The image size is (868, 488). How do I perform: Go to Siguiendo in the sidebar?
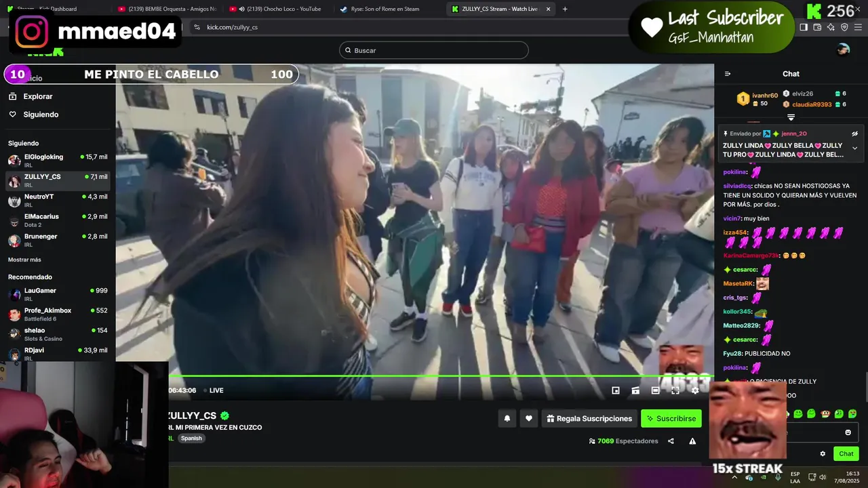41,115
